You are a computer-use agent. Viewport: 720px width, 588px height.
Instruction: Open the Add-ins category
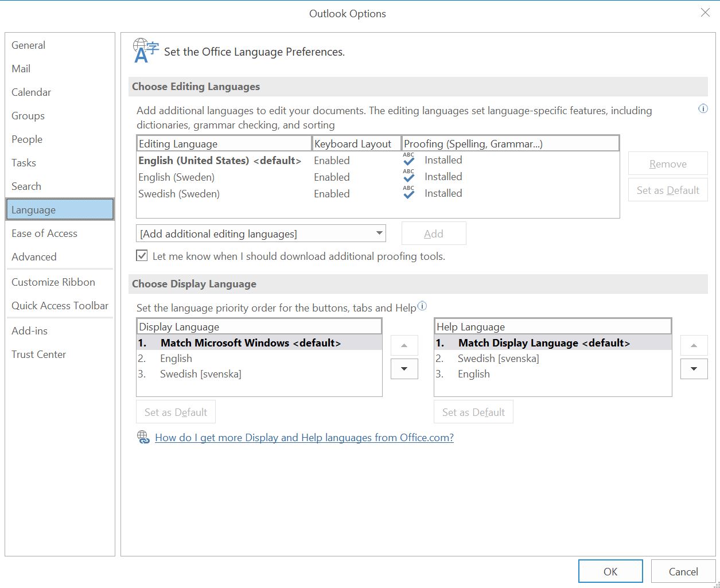click(x=60, y=331)
